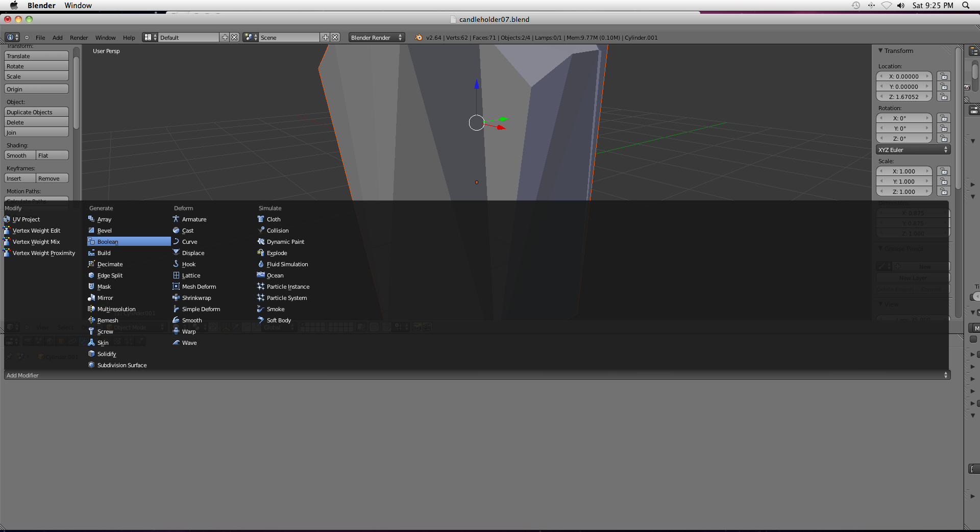Open the Blender Render engine dropdown

coord(377,38)
